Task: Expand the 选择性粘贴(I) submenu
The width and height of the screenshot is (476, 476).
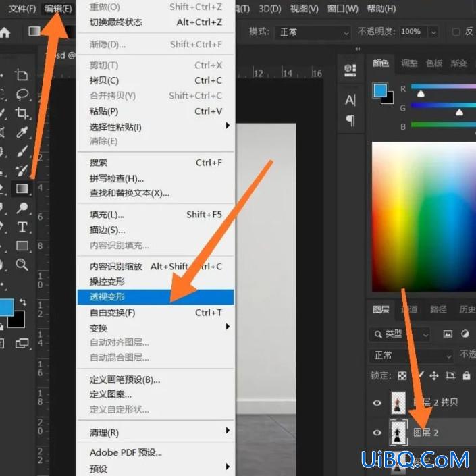Action: [156, 126]
